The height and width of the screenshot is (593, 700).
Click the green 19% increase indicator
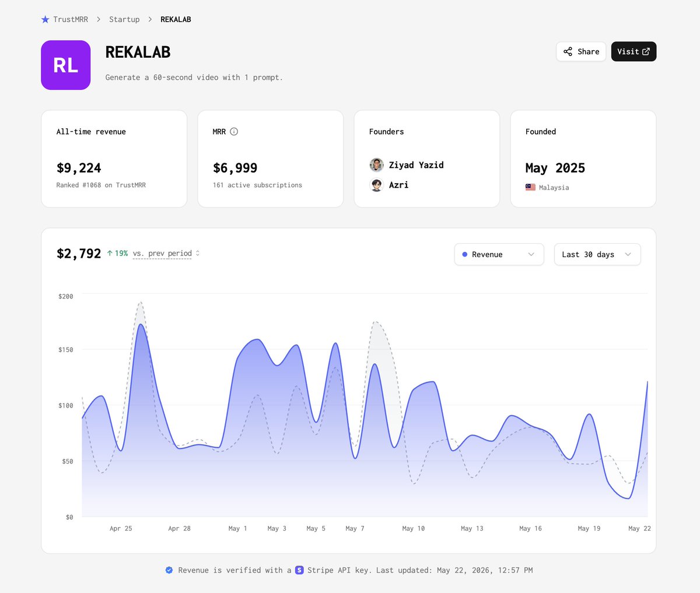(x=117, y=253)
